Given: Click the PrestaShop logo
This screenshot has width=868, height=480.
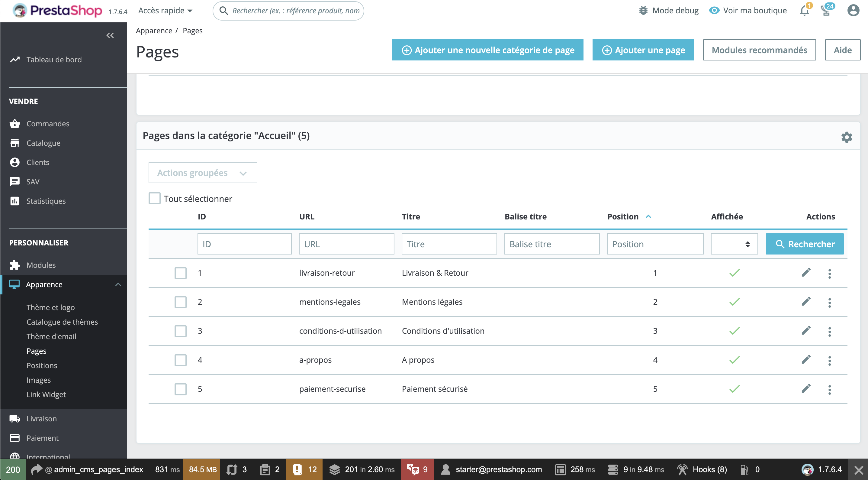Looking at the screenshot, I should tap(57, 11).
